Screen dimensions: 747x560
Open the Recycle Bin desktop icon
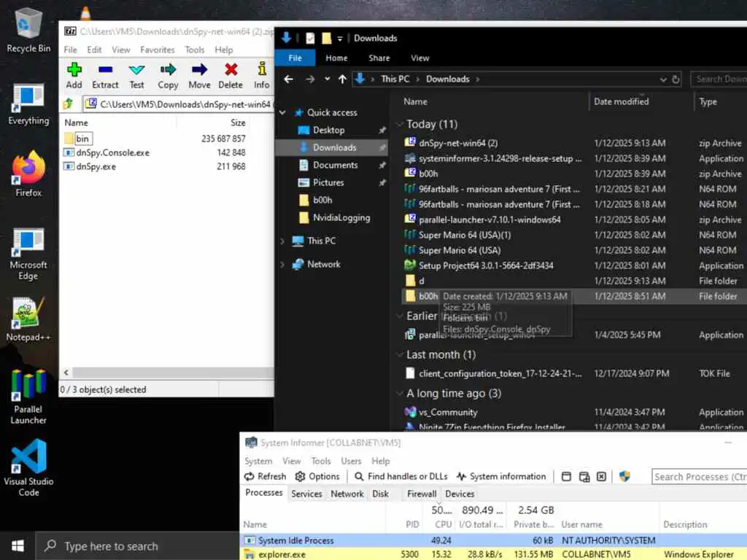[28, 29]
